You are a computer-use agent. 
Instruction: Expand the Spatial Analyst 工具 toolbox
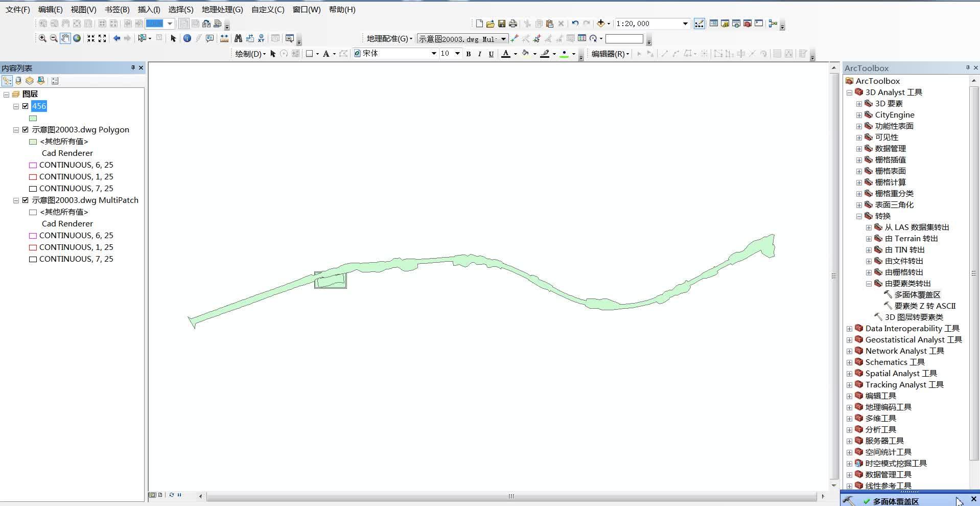pyautogui.click(x=849, y=374)
